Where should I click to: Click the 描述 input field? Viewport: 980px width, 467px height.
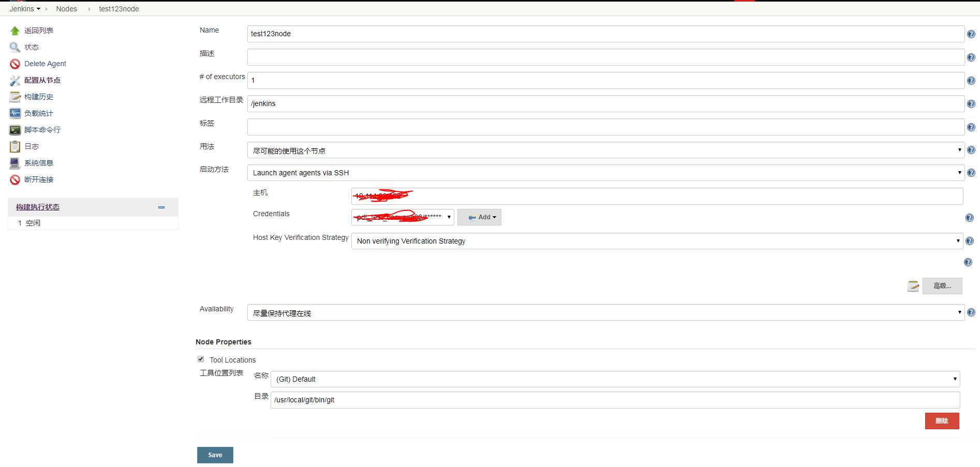[605, 57]
